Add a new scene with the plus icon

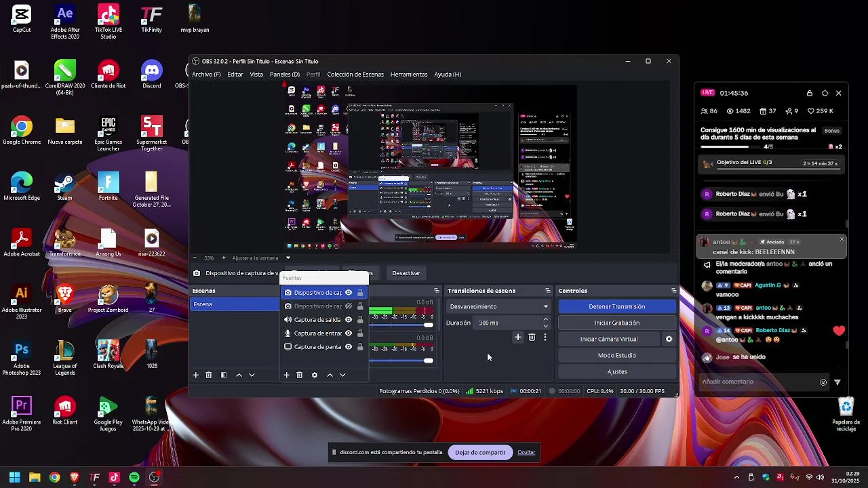pyautogui.click(x=196, y=375)
